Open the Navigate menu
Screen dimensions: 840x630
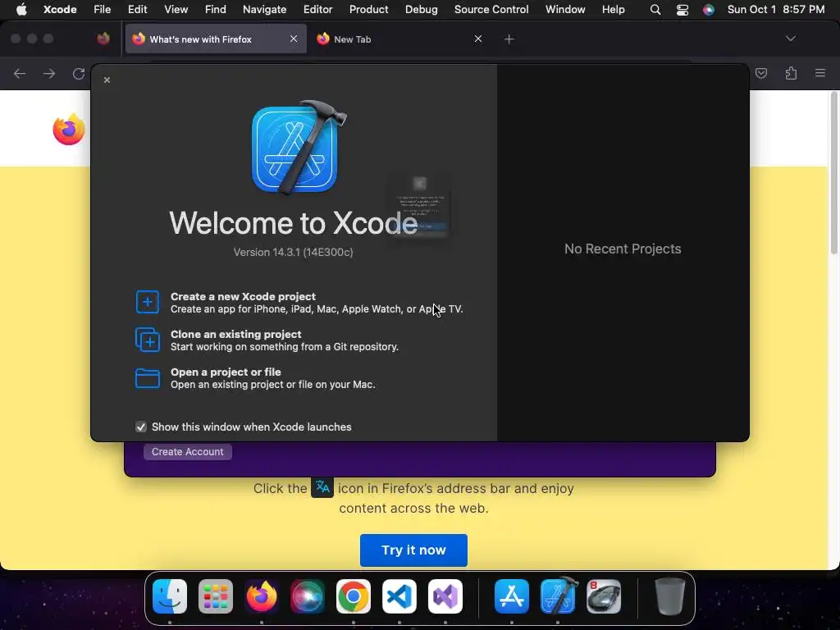click(265, 9)
